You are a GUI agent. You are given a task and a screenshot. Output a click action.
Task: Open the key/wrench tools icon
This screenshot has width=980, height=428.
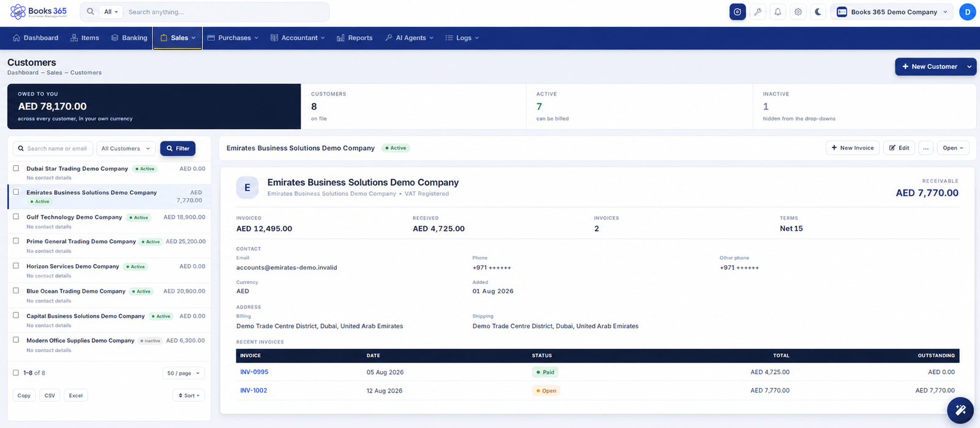[758, 12]
